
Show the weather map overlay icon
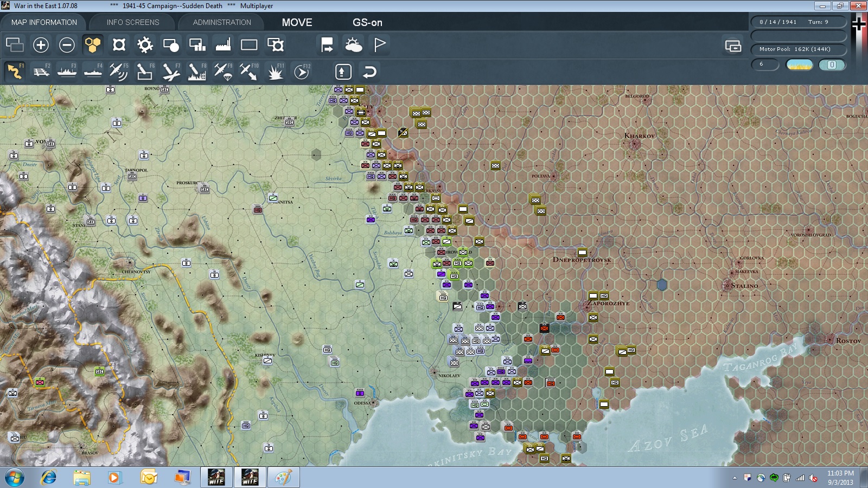(x=353, y=45)
